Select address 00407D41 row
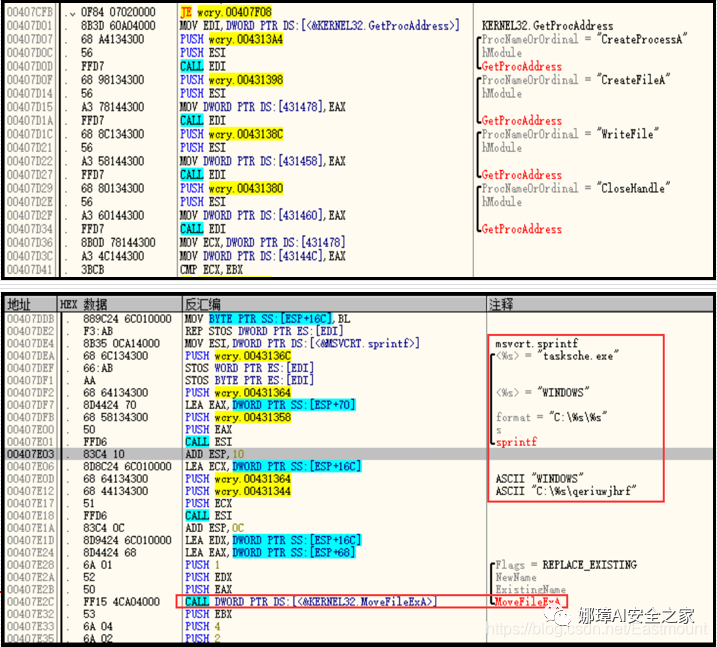Viewport: 717px width, 647px height. tap(30, 270)
